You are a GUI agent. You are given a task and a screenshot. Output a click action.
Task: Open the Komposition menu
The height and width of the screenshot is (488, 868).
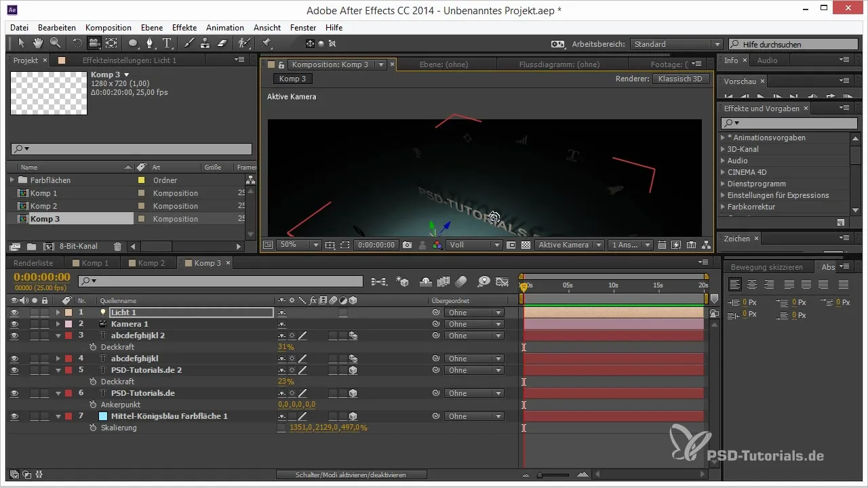pyautogui.click(x=108, y=28)
